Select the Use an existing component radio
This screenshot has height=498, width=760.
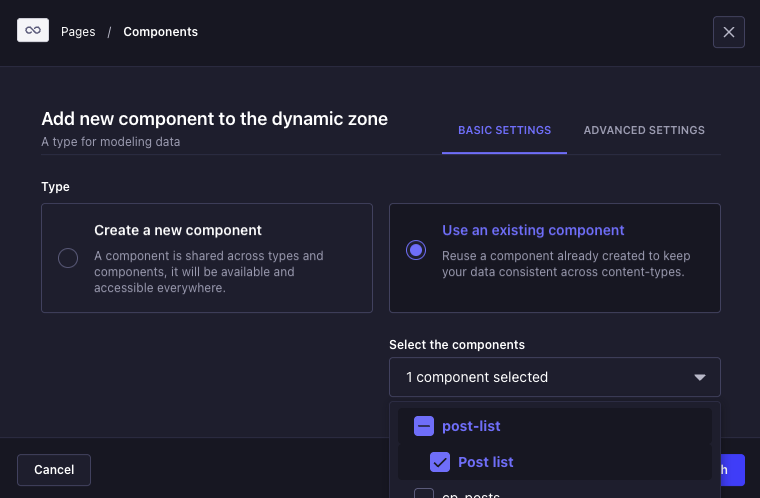coord(416,251)
